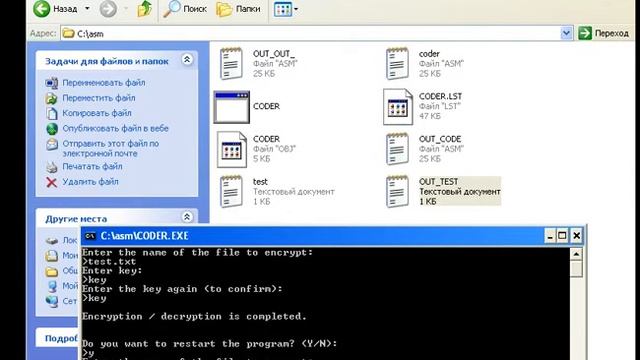Toggle the Папки folders pane
Viewport: 640px width, 360px height.
(238, 9)
